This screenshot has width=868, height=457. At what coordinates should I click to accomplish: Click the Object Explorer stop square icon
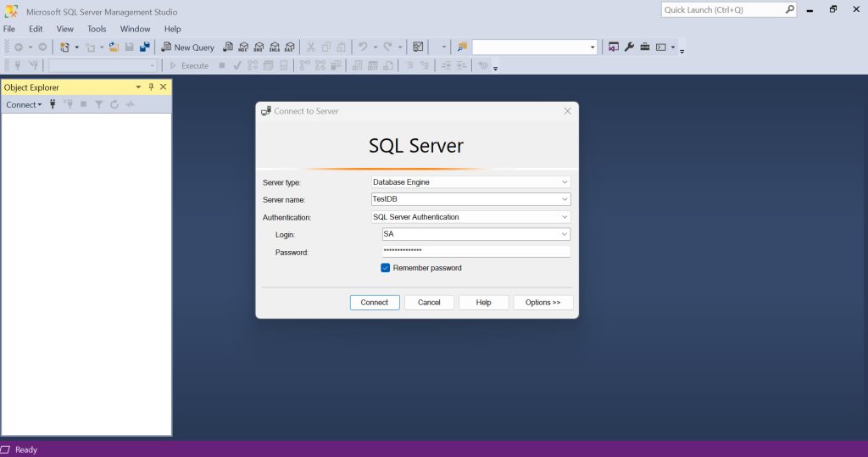point(84,104)
